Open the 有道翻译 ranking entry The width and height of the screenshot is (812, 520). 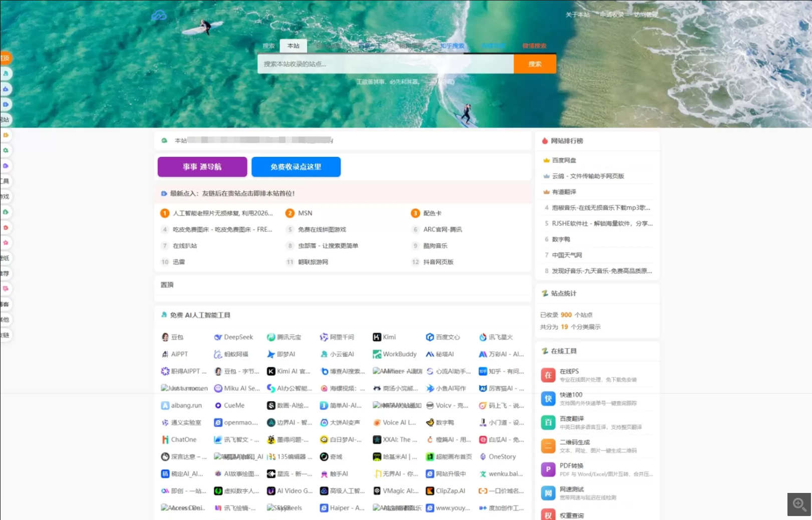tap(564, 192)
